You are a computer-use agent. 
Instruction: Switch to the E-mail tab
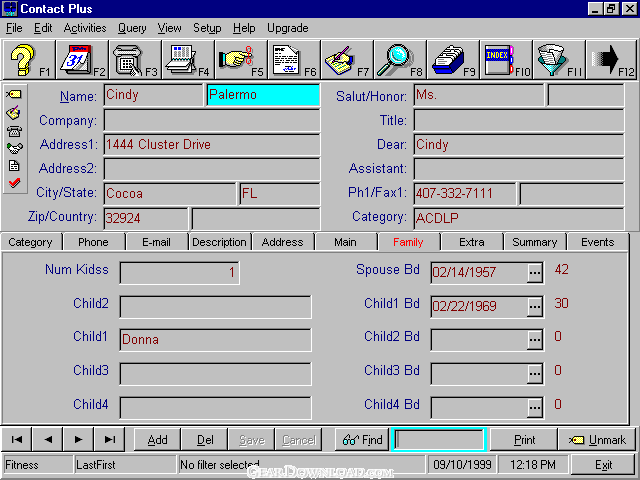[156, 242]
